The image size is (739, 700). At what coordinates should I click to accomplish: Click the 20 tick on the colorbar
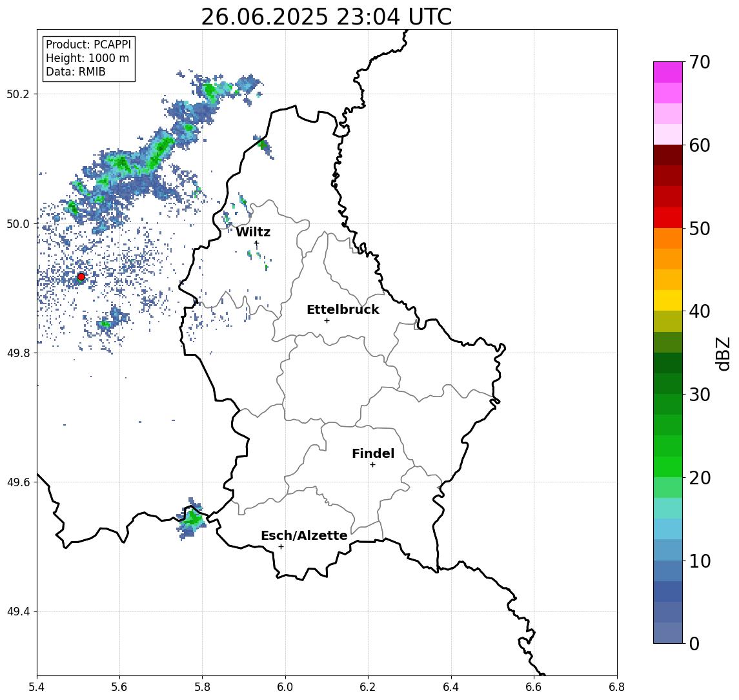coord(700,478)
